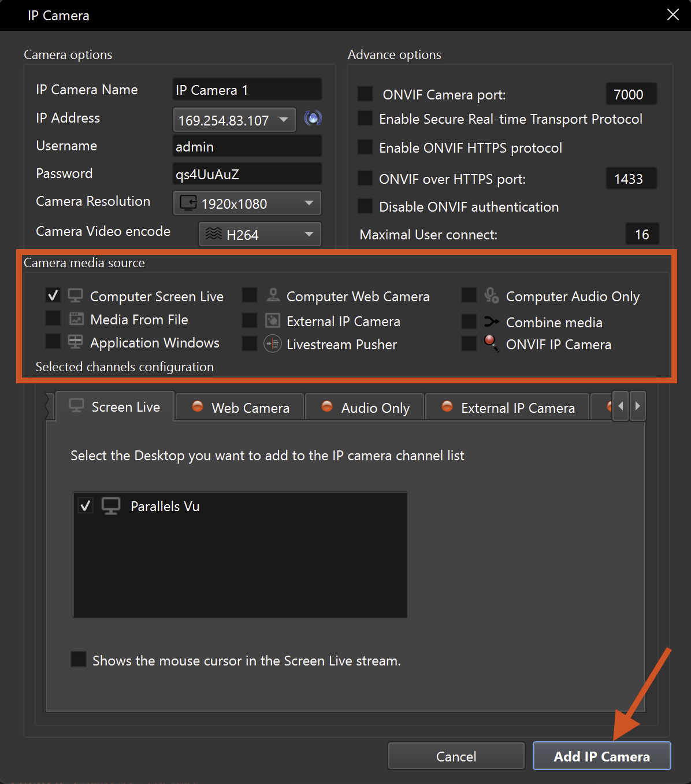This screenshot has height=784, width=691.
Task: Click the ONVIF IP Camera magnifier icon
Action: [491, 343]
